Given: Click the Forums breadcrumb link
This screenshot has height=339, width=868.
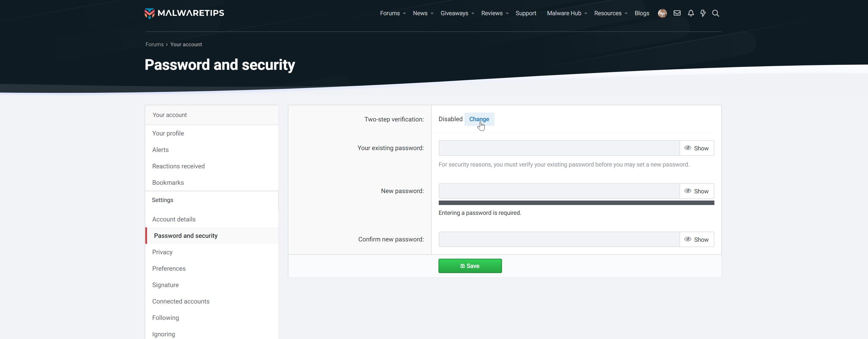Looking at the screenshot, I should 154,44.
